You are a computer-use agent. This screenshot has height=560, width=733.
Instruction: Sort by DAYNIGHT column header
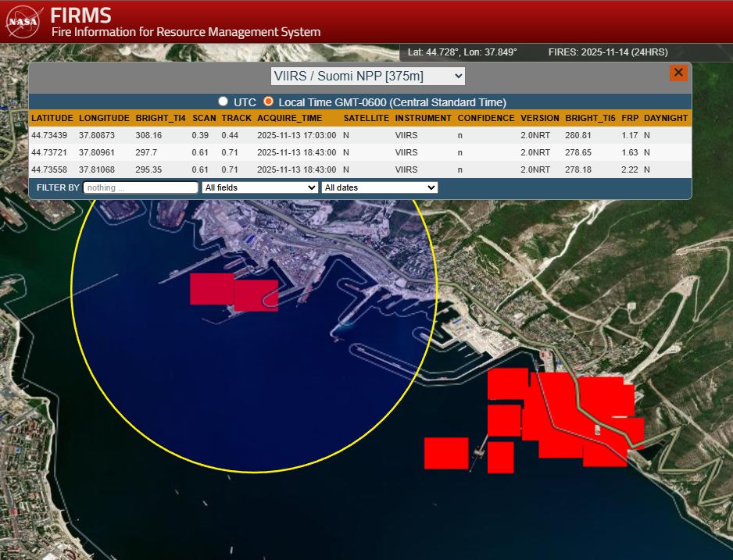point(666,118)
